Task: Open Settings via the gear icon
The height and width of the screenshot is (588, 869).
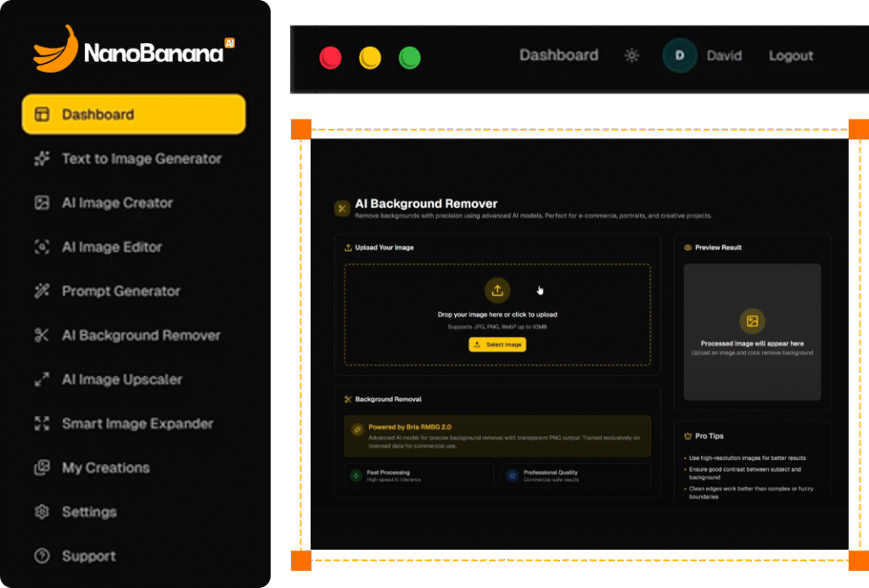Action: 42,512
